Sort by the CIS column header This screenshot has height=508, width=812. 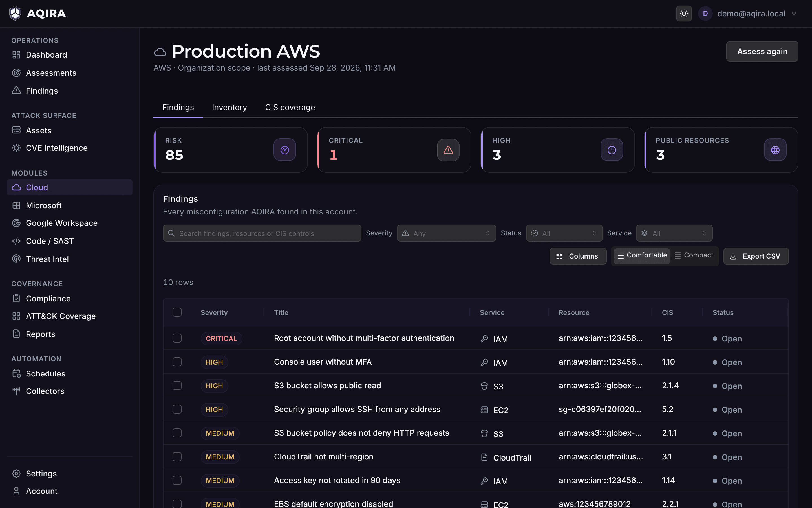pyautogui.click(x=667, y=312)
